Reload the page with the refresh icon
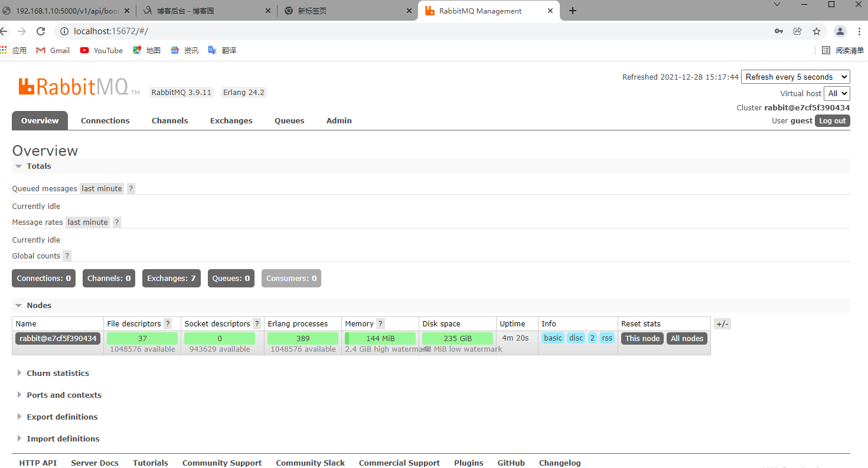 [41, 31]
